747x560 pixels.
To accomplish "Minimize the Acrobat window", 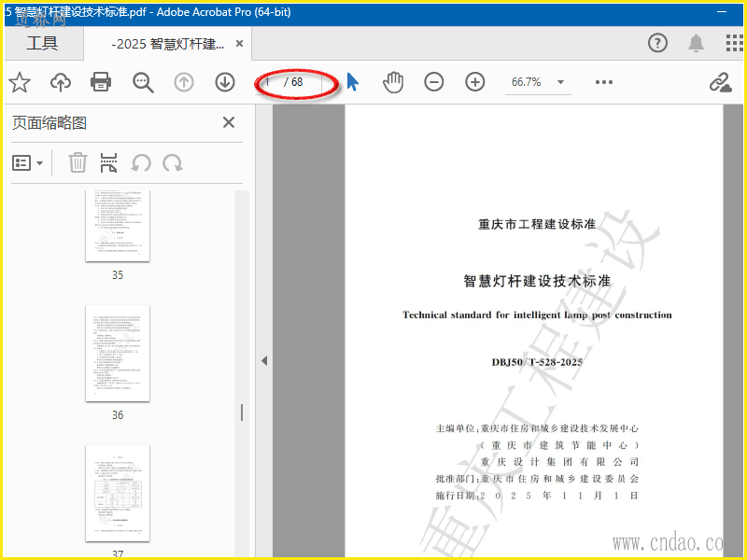I will [721, 11].
